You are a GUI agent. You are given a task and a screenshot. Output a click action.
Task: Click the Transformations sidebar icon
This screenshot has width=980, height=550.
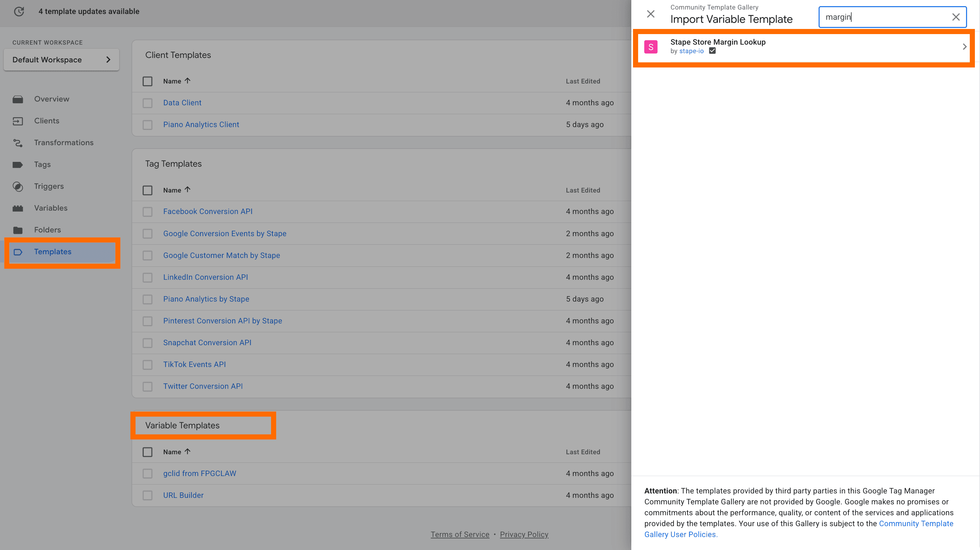pyautogui.click(x=18, y=142)
